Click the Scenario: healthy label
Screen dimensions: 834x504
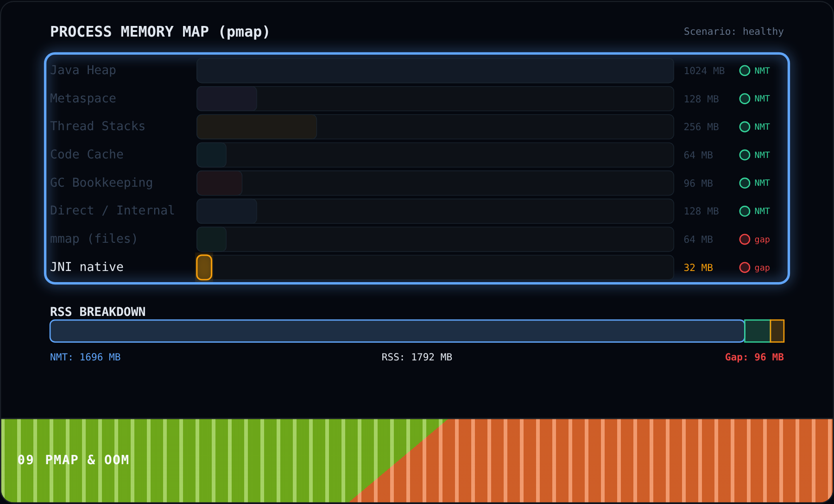pyautogui.click(x=734, y=31)
